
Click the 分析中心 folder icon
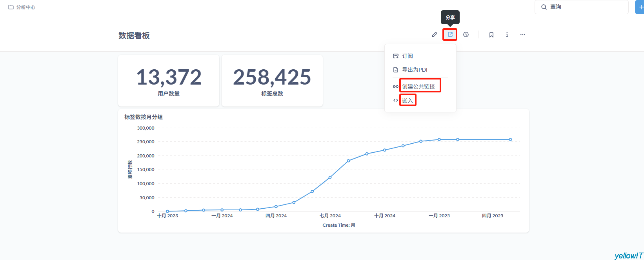pyautogui.click(x=11, y=7)
